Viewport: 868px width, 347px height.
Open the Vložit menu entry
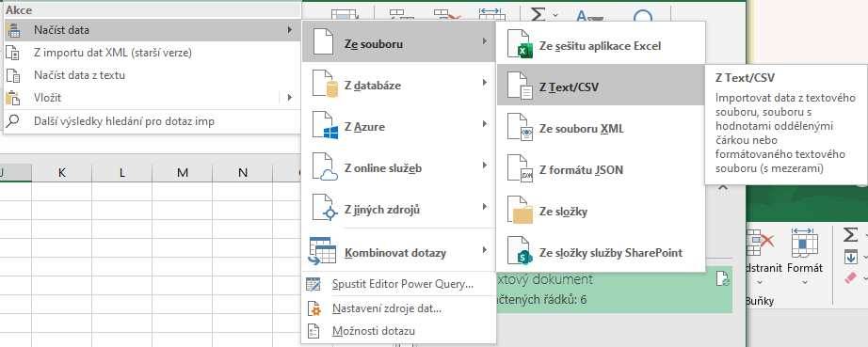click(x=152, y=98)
